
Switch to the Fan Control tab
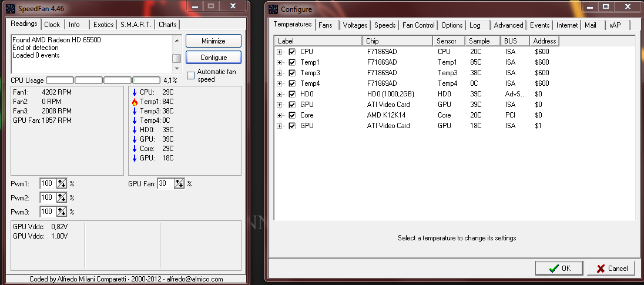tap(419, 25)
